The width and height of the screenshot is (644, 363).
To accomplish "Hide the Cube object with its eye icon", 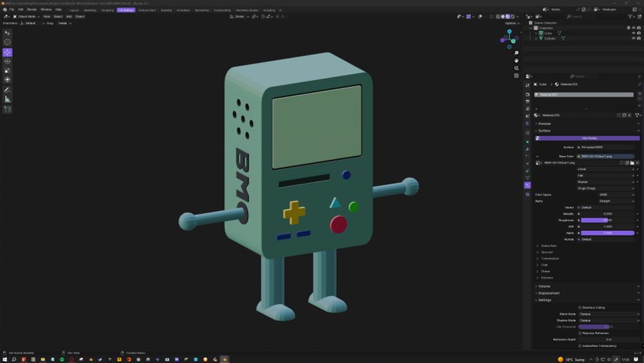I will [x=633, y=33].
